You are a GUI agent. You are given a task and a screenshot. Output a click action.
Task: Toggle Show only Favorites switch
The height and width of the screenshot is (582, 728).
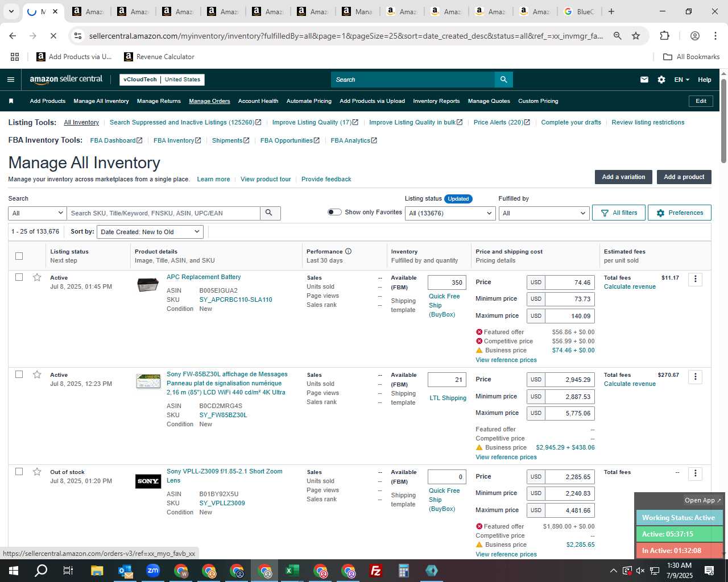coord(334,212)
